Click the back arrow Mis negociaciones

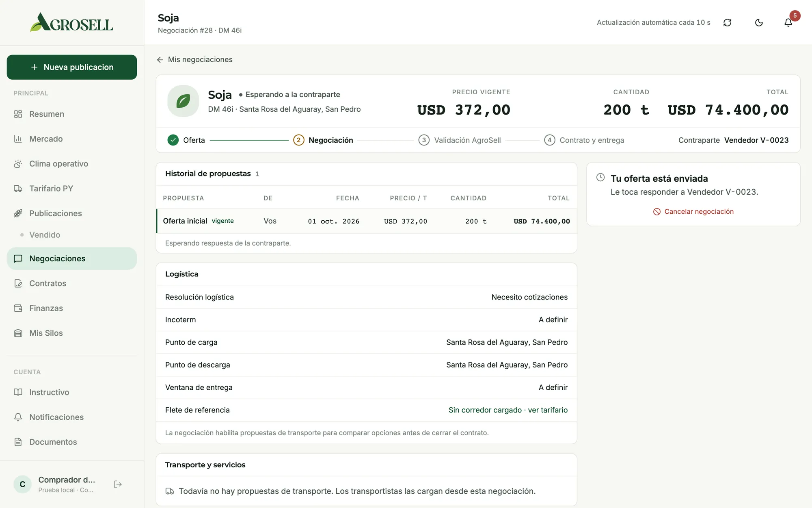[x=194, y=60]
